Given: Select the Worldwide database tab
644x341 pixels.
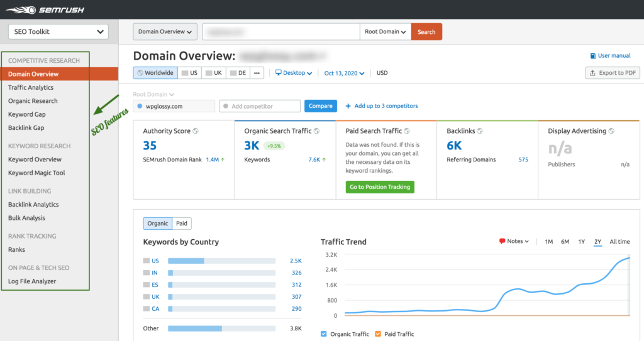Looking at the screenshot, I should click(x=155, y=73).
